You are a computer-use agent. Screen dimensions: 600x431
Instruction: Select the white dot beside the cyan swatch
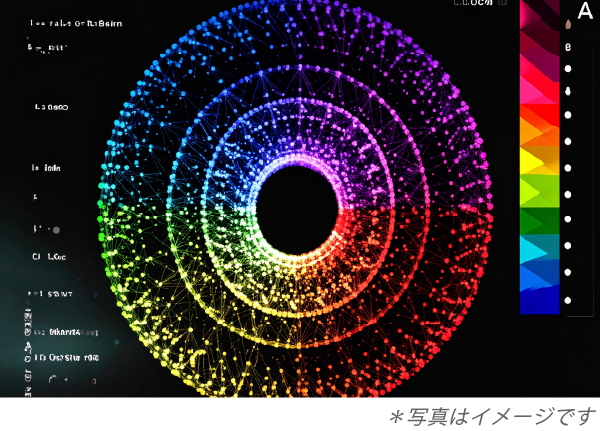[x=568, y=245]
